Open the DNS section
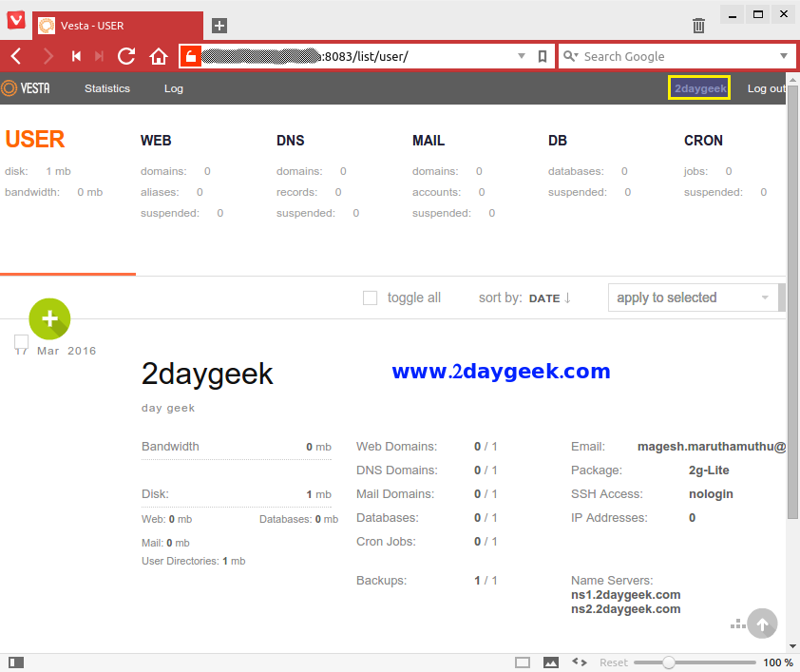Screen dimensions: 800x672 (x=291, y=141)
